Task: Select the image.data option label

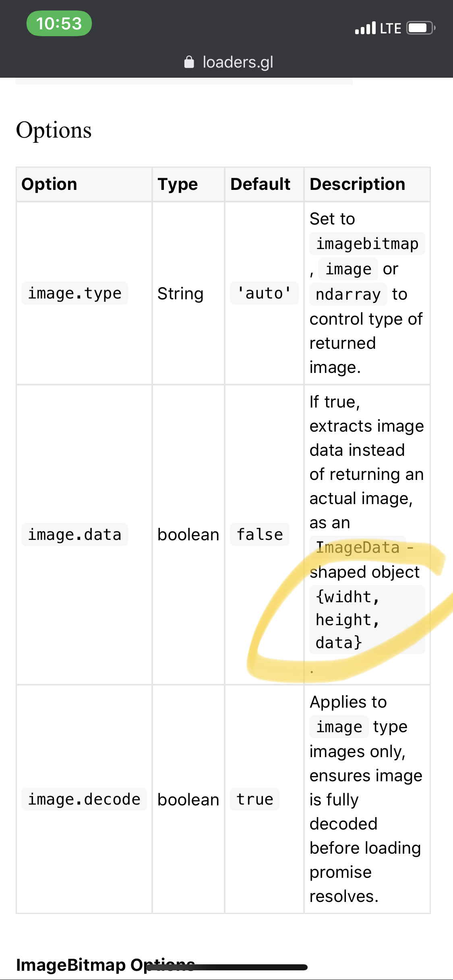Action: pyautogui.click(x=74, y=534)
